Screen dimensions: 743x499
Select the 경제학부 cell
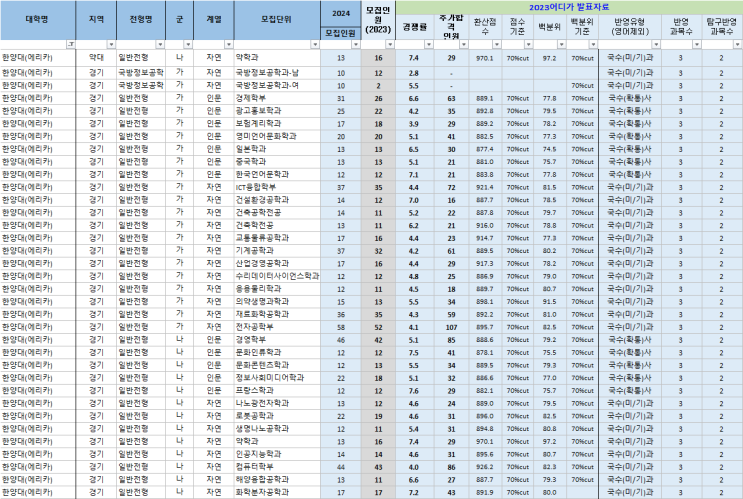pos(277,98)
